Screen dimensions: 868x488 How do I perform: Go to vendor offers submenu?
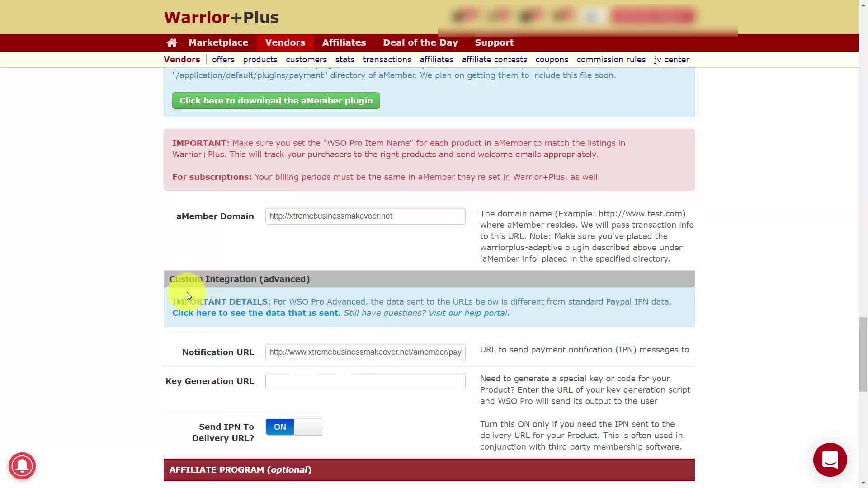pos(223,60)
